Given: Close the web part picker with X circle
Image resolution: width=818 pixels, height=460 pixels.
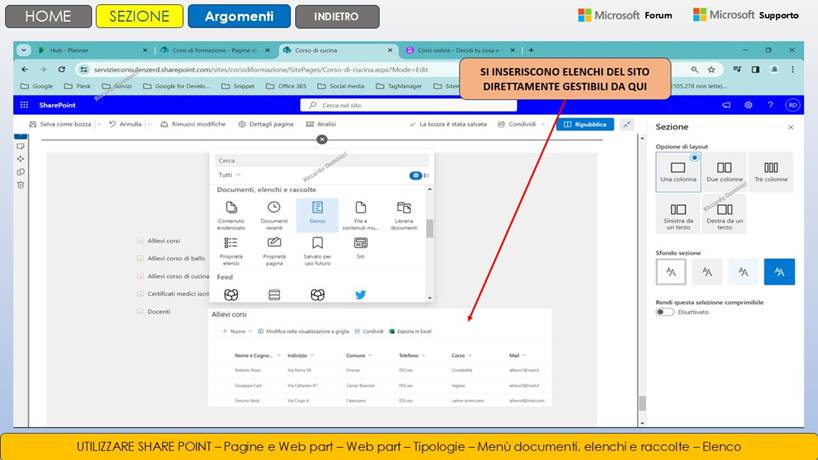Looking at the screenshot, I should pos(322,139).
